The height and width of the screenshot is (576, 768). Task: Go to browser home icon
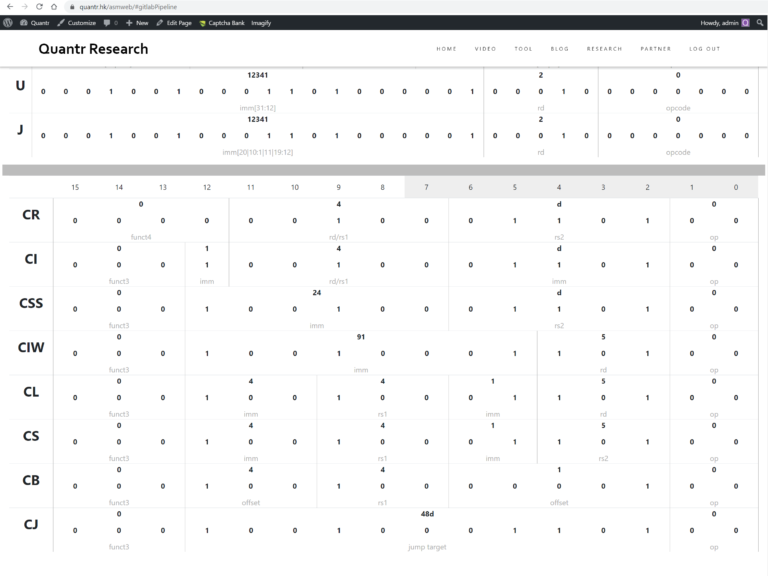pos(54,7)
